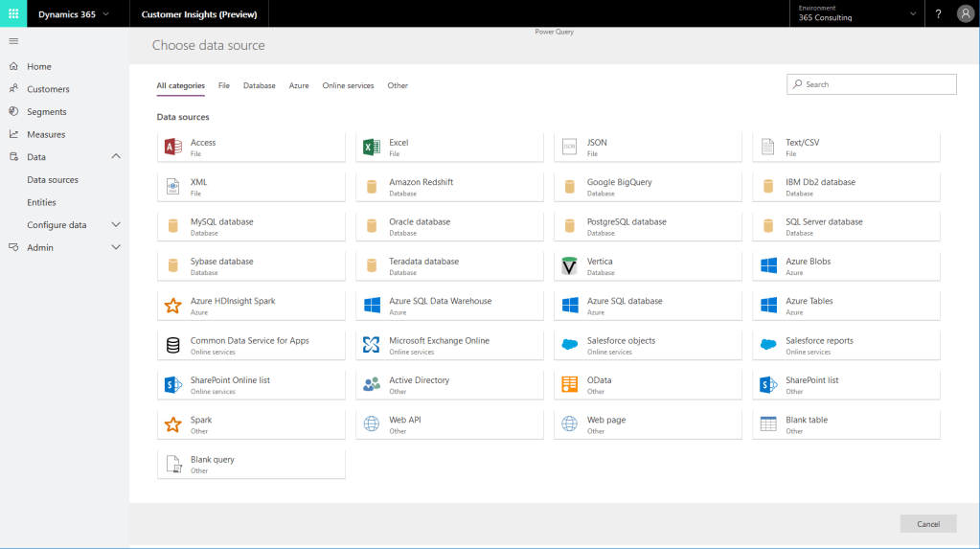Go to Segments in the sidebar
This screenshot has height=549, width=980.
pyautogui.click(x=46, y=112)
